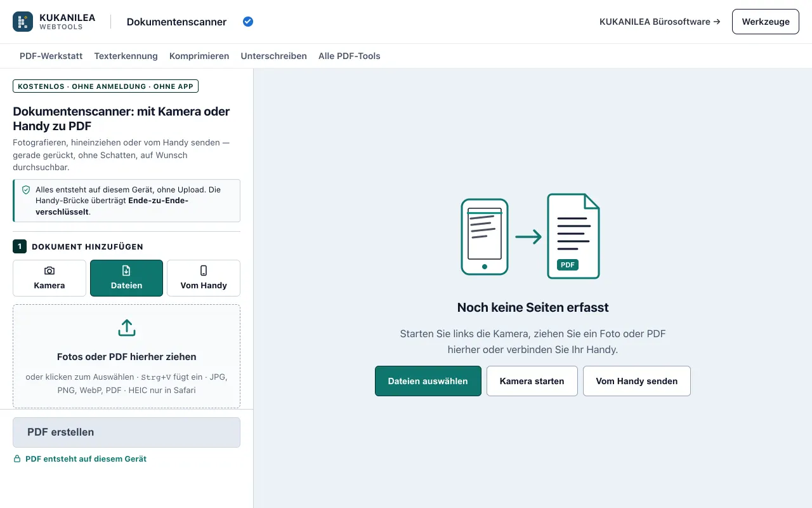The image size is (812, 508).
Task: Click the Fotos oder PDF hierher ziehen drop zone
Action: click(x=126, y=356)
